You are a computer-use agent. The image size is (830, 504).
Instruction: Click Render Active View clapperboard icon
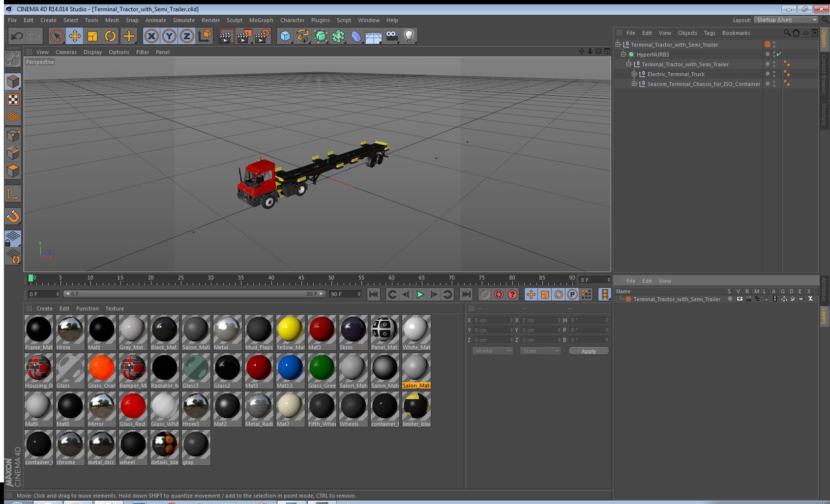[226, 36]
